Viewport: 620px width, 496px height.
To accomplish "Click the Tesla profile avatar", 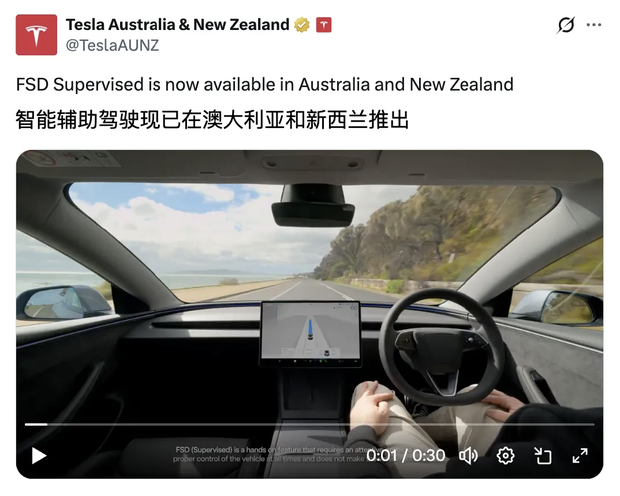I will tap(36, 35).
